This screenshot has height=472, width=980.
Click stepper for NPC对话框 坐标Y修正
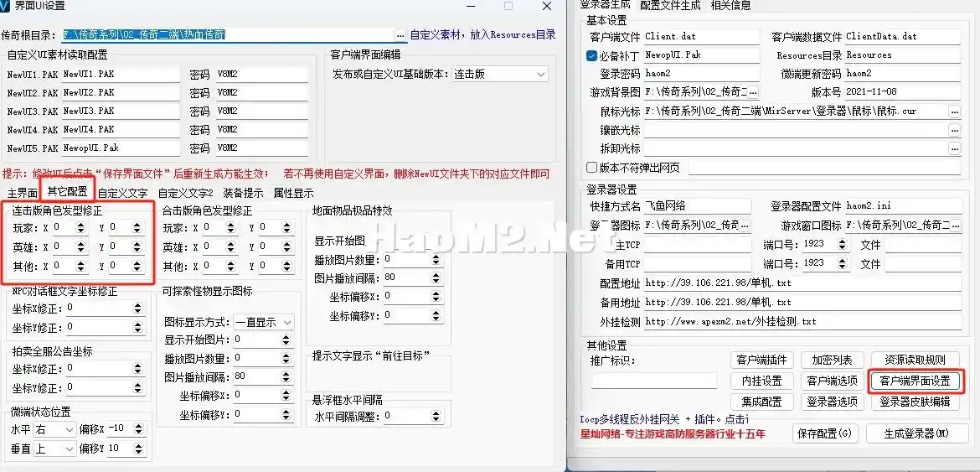tap(137, 328)
